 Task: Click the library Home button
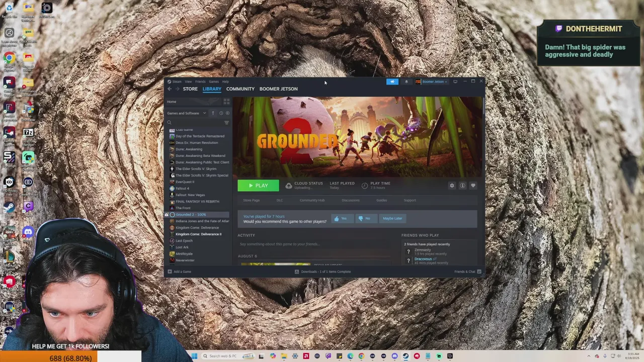tap(194, 102)
